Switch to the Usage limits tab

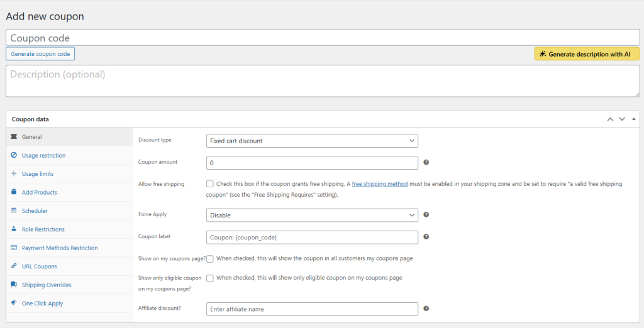pos(69,173)
